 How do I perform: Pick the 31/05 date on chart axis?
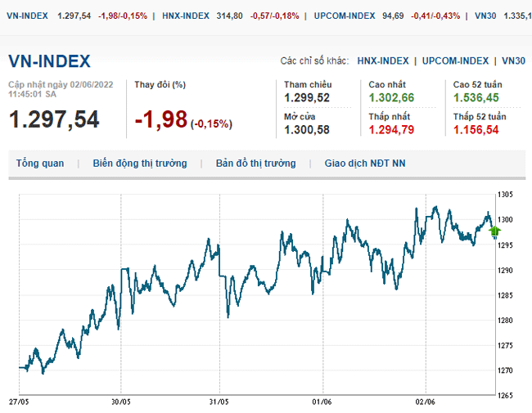[221, 402]
